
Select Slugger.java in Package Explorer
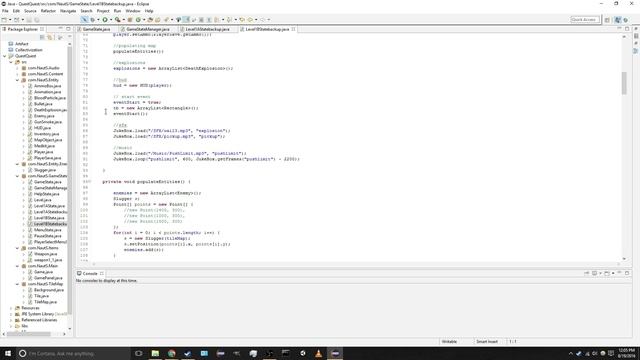tap(45, 170)
